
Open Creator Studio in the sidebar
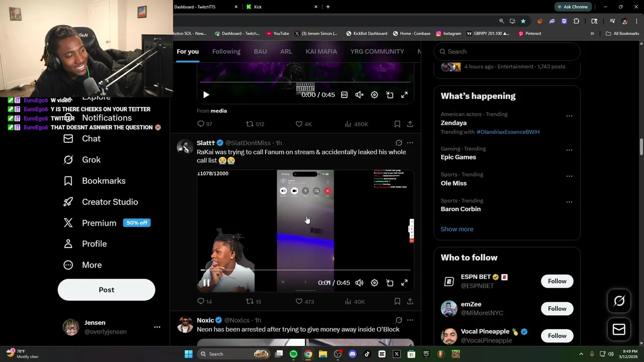(x=101, y=202)
